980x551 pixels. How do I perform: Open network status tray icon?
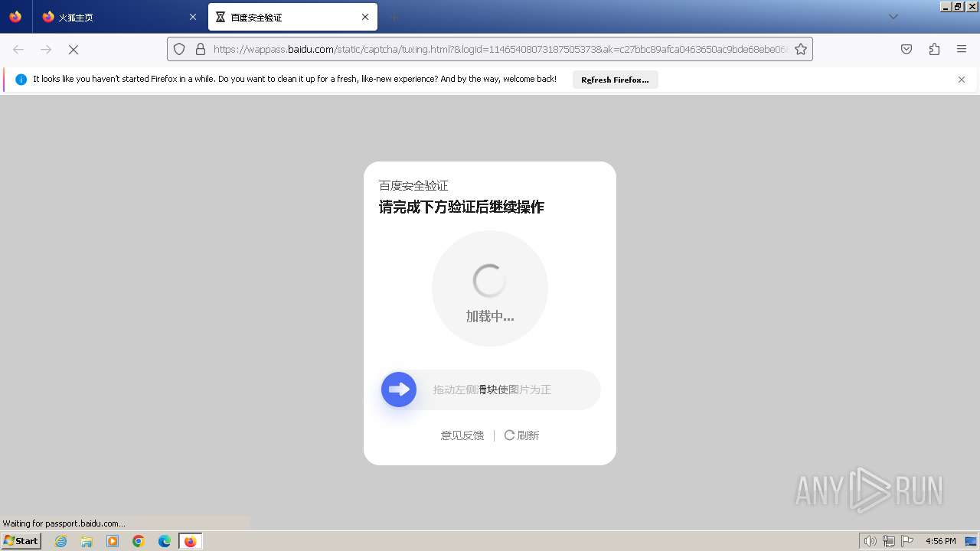tap(889, 541)
